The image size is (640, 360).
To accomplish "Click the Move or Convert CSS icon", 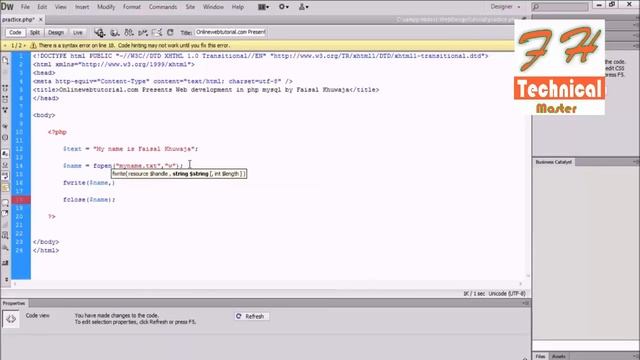I will (5, 247).
